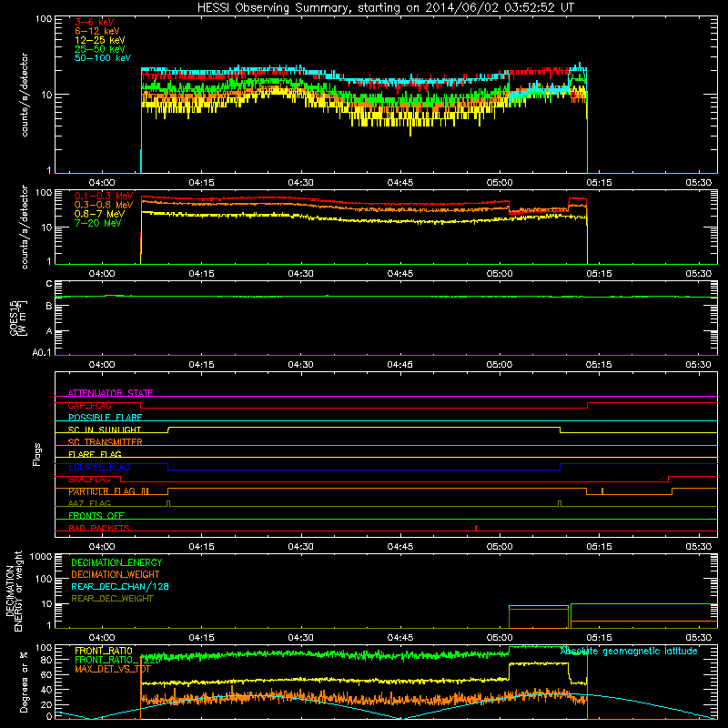728x728 pixels.
Task: Click the DECIMATION_ENERGY legend label
Action: click(x=116, y=562)
